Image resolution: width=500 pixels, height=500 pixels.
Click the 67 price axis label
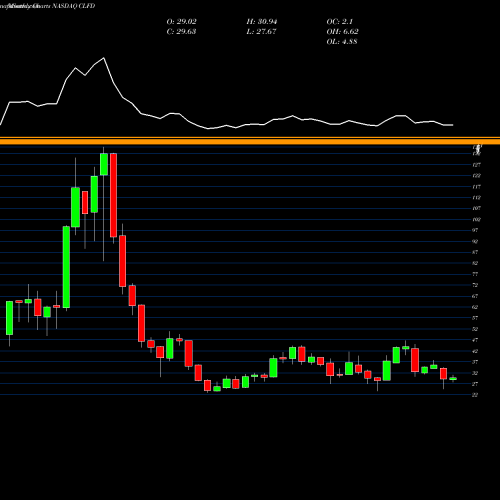coord(475,296)
